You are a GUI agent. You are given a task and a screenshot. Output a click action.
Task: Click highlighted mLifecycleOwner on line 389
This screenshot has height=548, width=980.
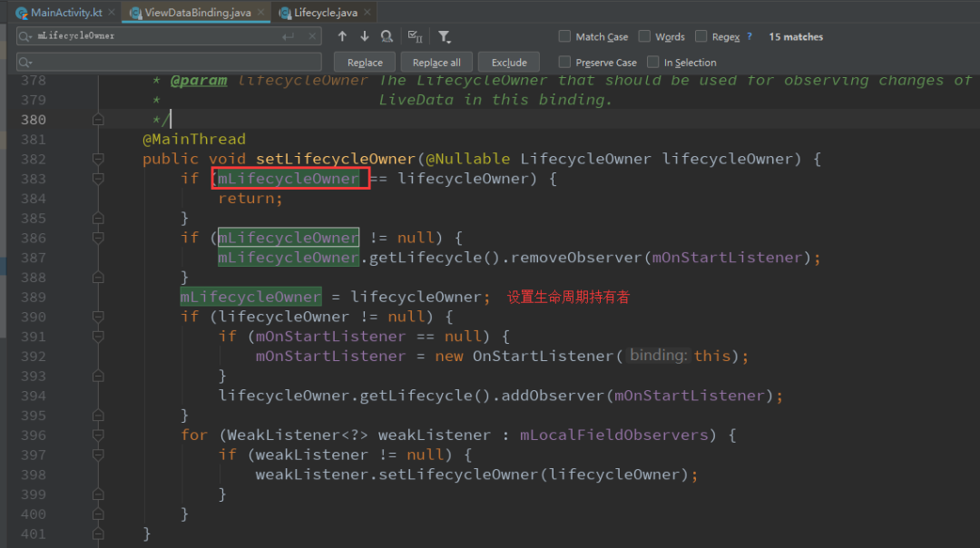point(250,297)
